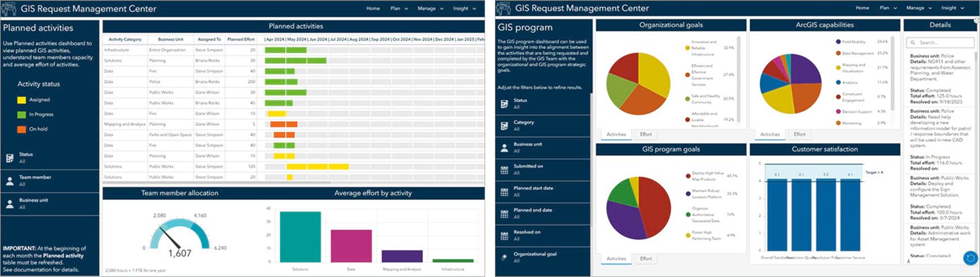This screenshot has width=980, height=277.
Task: Click the teal Solutions bar in Average effort chart
Action: [x=300, y=237]
